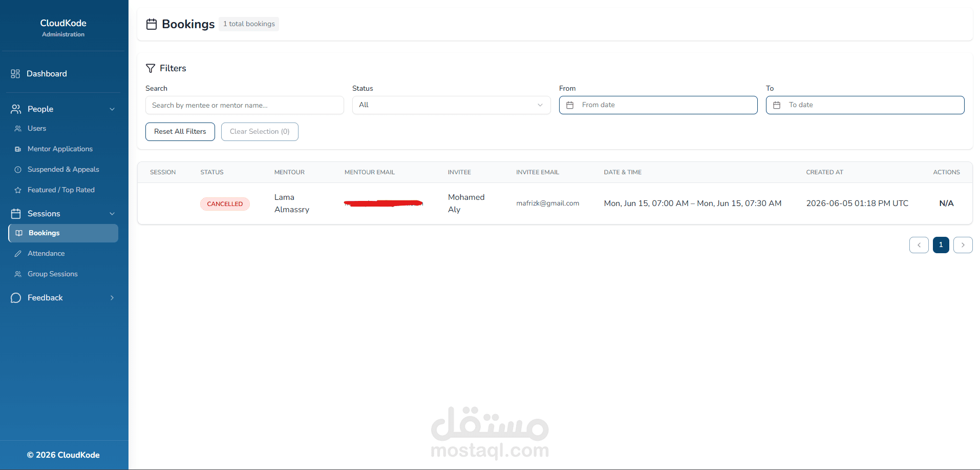Go to previous page arrow
Screen dimensions: 980x470
919,245
